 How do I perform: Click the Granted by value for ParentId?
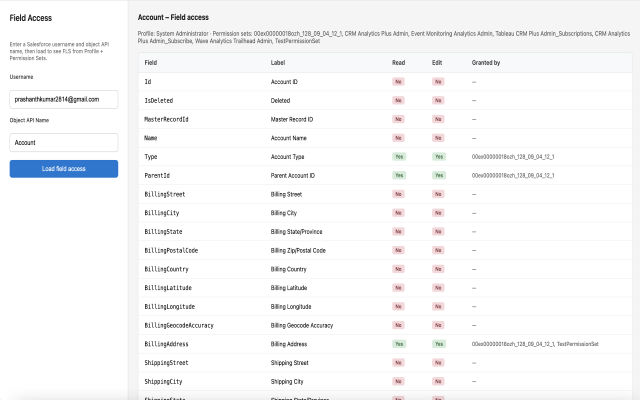click(x=513, y=176)
